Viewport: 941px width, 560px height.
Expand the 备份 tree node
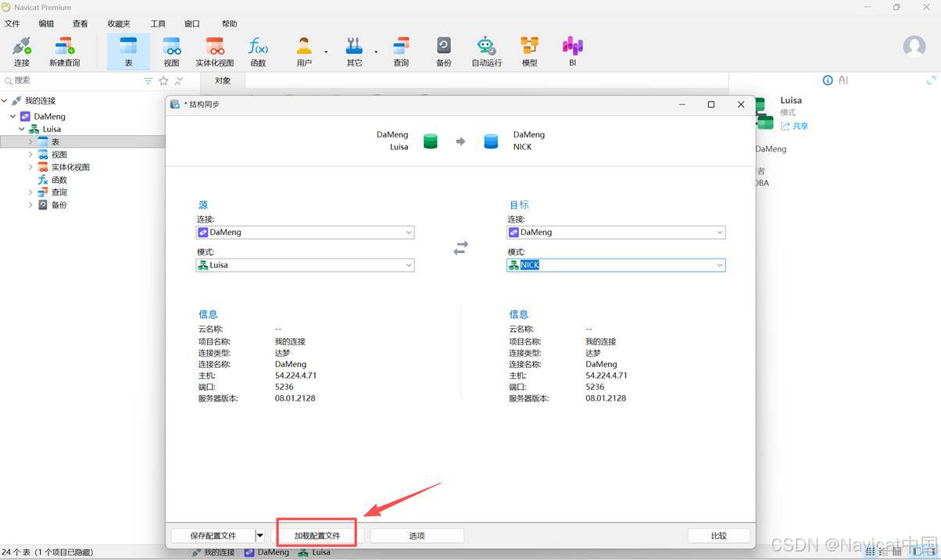point(31,205)
